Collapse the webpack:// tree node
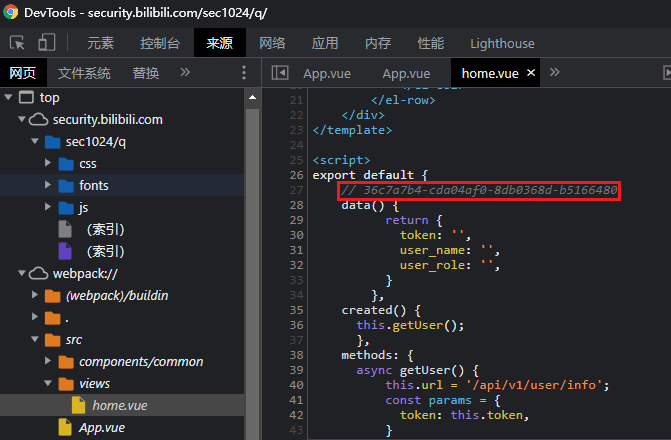Viewport: 671px width, 440px height. pos(23,273)
